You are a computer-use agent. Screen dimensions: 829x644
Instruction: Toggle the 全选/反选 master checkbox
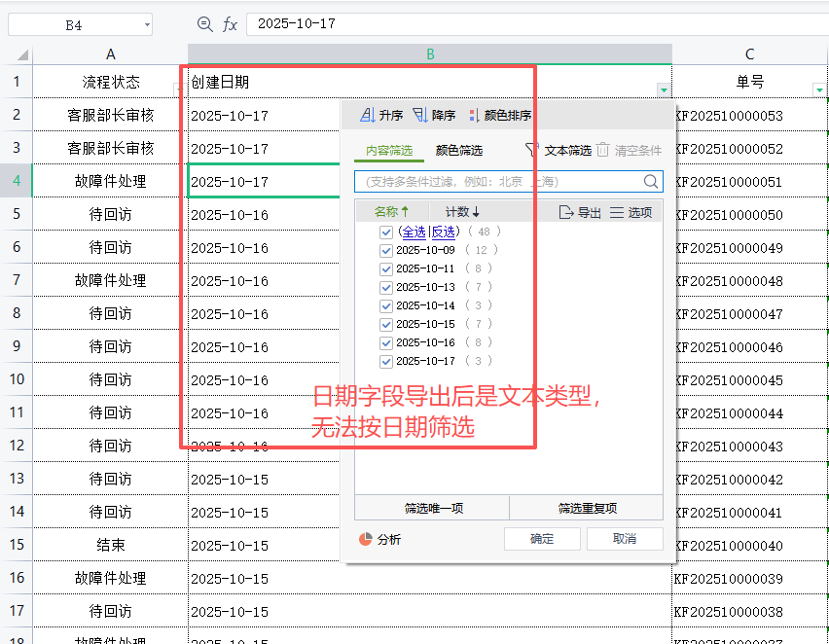pyautogui.click(x=386, y=233)
